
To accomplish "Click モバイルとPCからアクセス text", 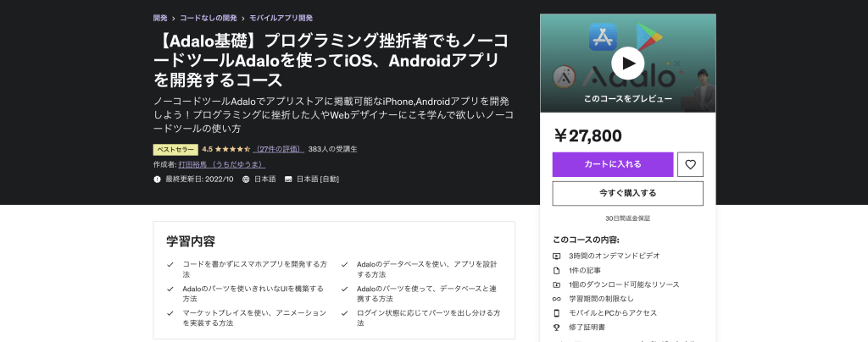I will (613, 312).
